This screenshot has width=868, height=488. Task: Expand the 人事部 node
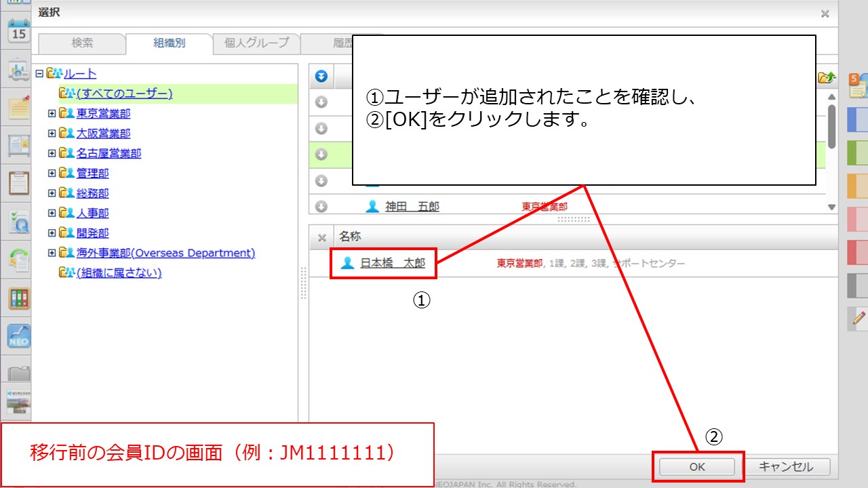pyautogui.click(x=52, y=213)
